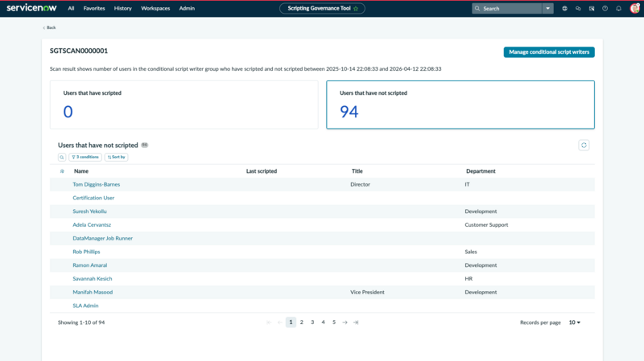The image size is (644, 361).
Task: Open the list column settings gear
Action: 62,171
